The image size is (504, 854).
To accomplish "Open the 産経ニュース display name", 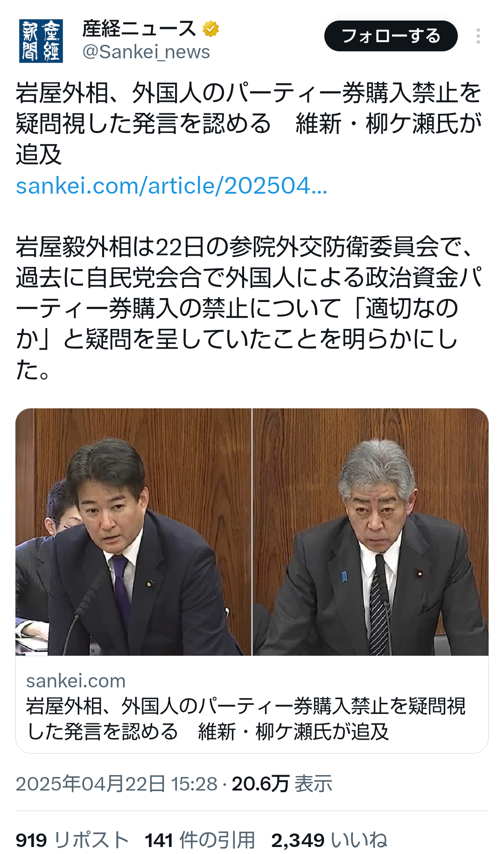I will click(140, 29).
